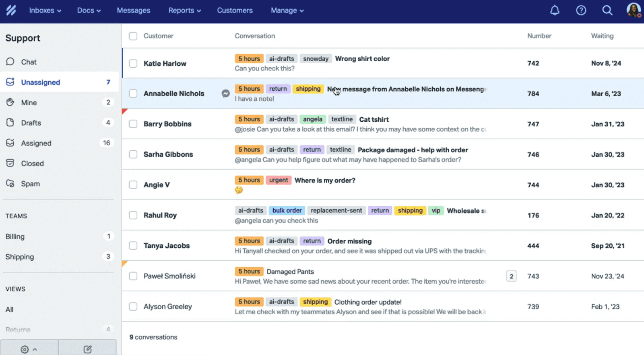This screenshot has height=355, width=644.
Task: Open the settings gear at sidebar bottom
Action: coord(25,349)
